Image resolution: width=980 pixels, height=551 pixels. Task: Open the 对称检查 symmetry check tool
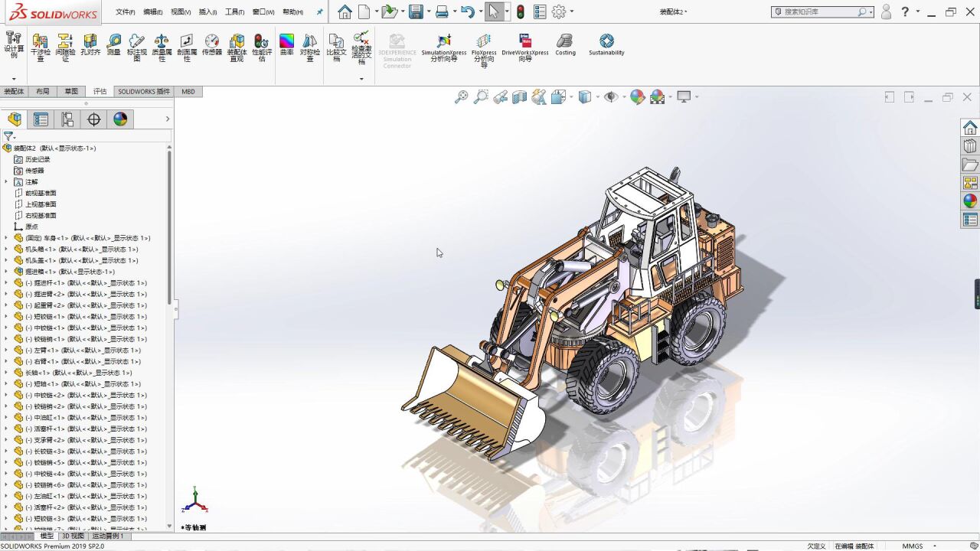(310, 47)
